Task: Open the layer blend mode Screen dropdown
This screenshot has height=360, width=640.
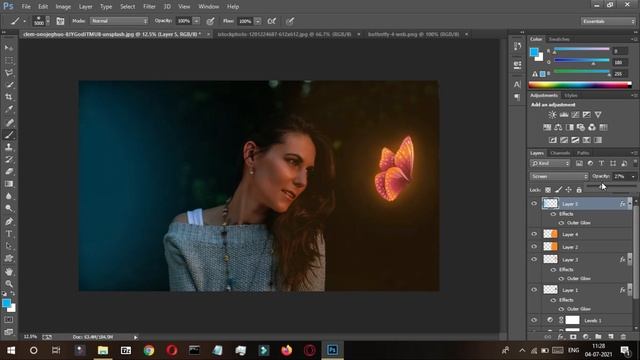Action: (x=559, y=176)
